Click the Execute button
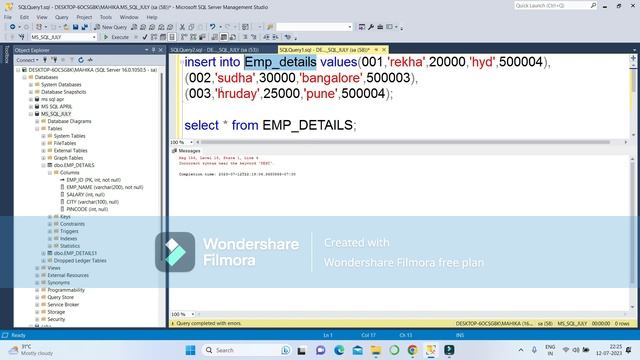 tap(116, 37)
